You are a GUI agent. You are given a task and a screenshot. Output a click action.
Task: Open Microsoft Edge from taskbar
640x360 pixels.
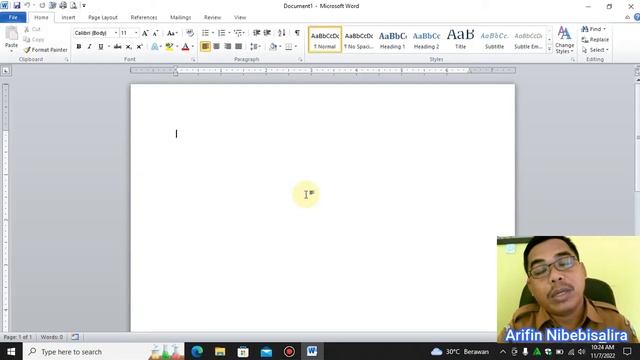tap(197, 351)
